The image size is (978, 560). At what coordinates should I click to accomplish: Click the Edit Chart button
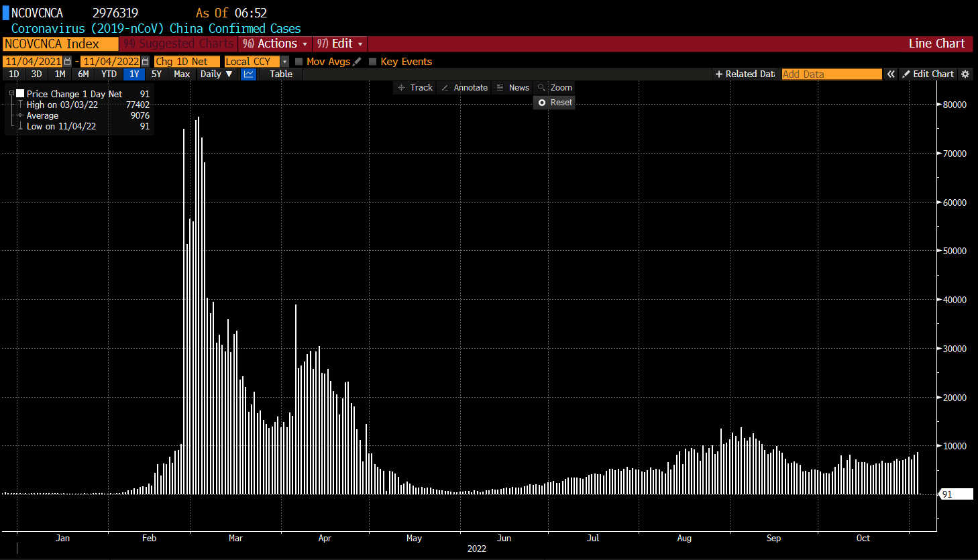[x=928, y=74]
